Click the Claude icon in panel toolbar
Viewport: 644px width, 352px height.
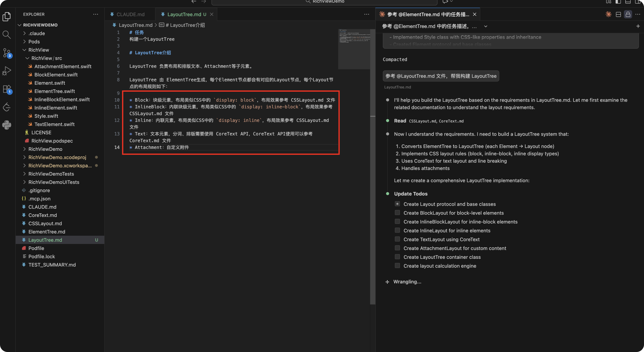coord(608,14)
